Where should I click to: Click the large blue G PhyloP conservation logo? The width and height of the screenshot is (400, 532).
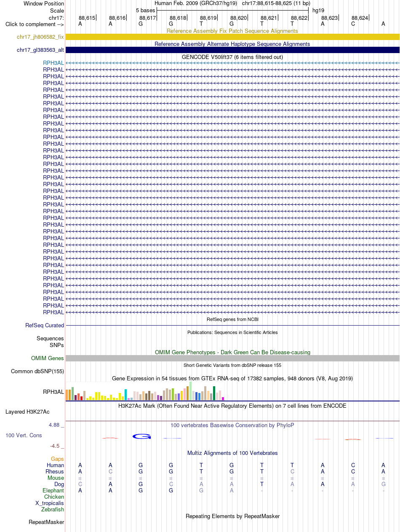(x=142, y=436)
